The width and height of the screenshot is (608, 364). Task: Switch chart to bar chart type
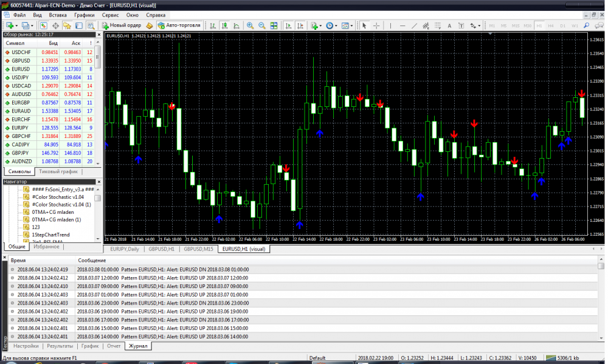point(212,26)
